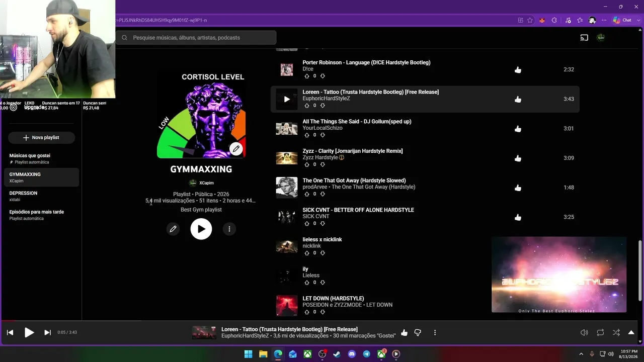Toggle like on The One That Got Away
644x362 pixels.
click(x=518, y=188)
